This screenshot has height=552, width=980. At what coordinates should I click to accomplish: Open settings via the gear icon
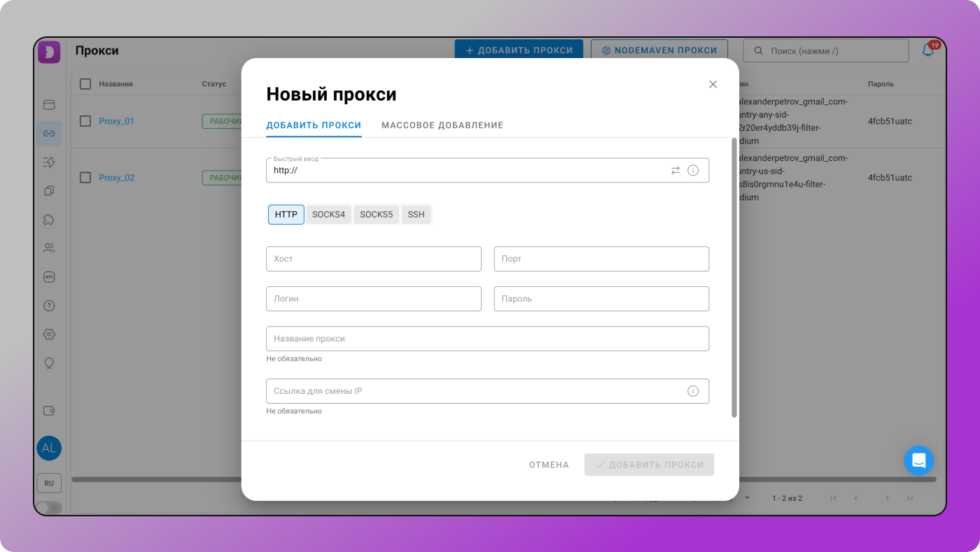(x=49, y=334)
